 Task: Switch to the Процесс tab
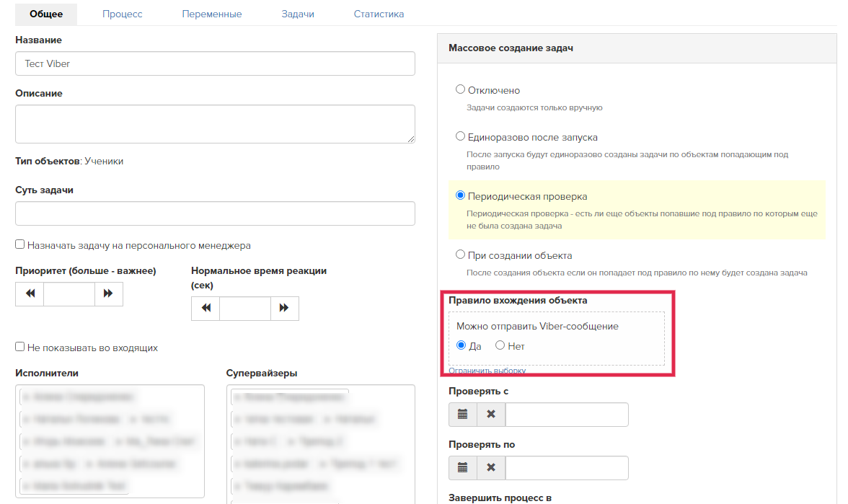pyautogui.click(x=122, y=14)
